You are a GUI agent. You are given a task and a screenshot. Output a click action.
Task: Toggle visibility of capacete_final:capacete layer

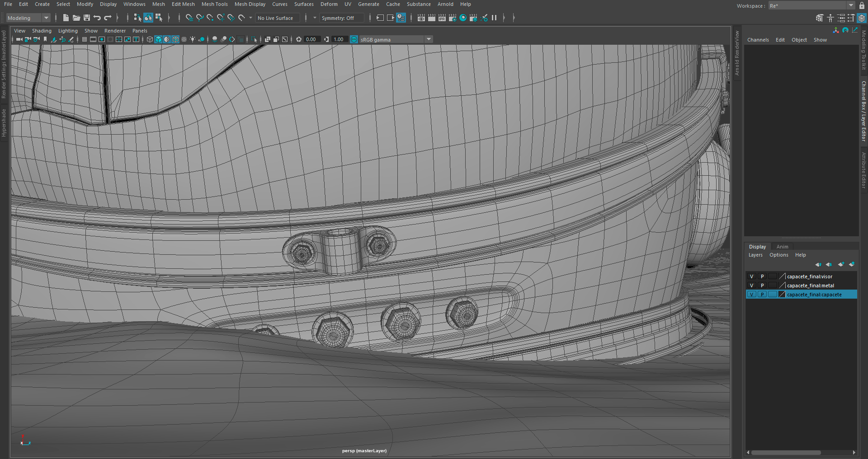pyautogui.click(x=751, y=295)
